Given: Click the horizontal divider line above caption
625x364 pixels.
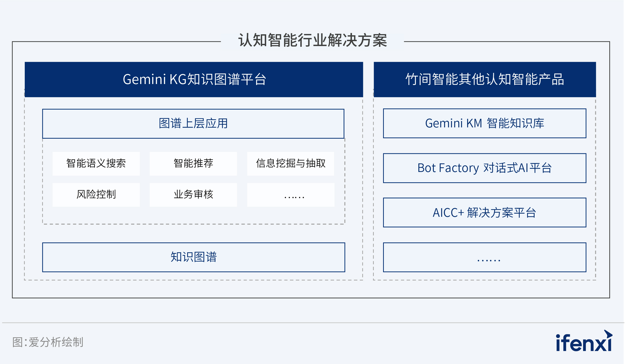Looking at the screenshot, I should click(312, 323).
